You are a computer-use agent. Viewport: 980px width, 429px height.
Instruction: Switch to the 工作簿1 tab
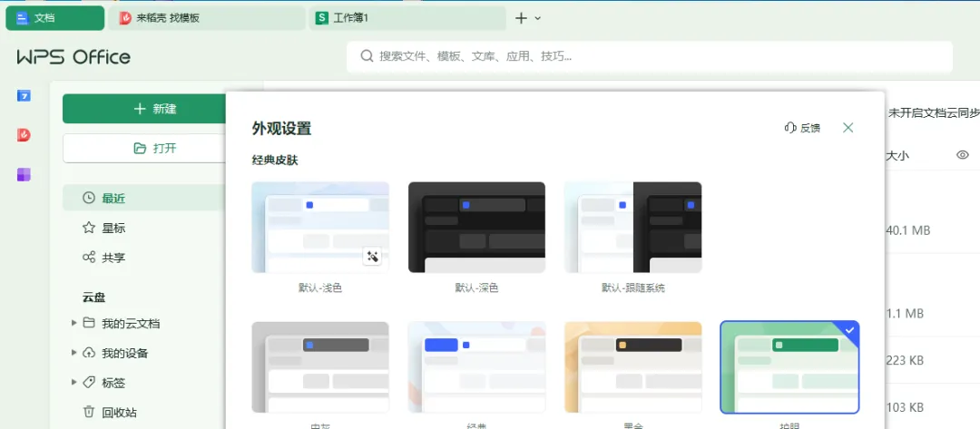tap(407, 18)
